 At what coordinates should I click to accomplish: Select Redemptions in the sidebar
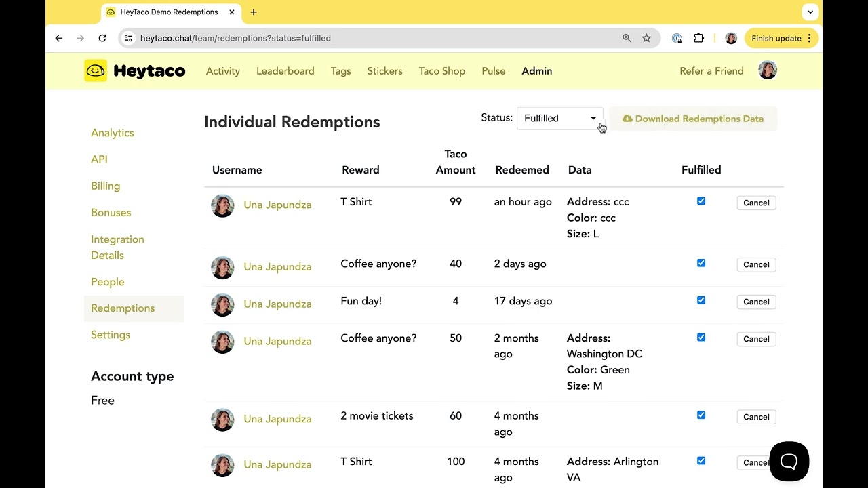(134, 308)
